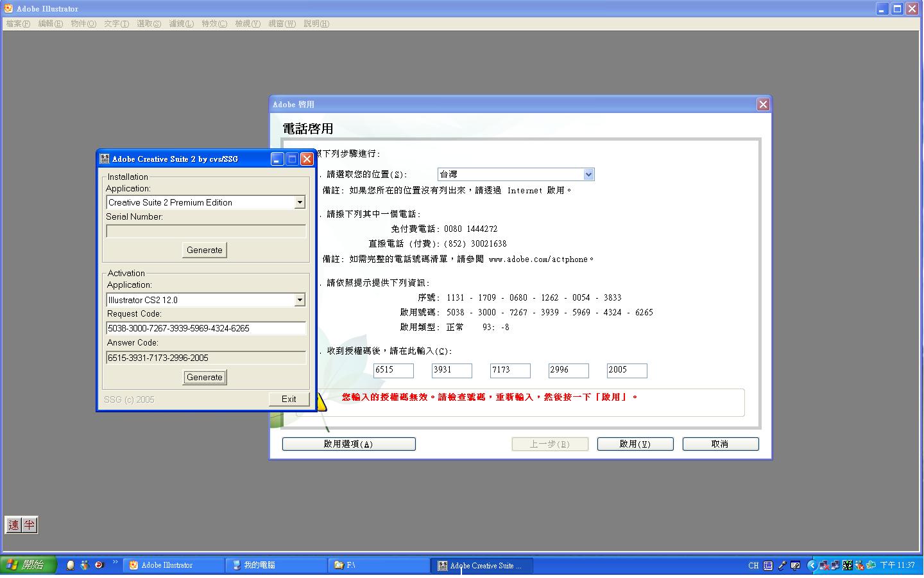The height and width of the screenshot is (578, 924).
Task: Switch to the 我的電腦 taskbar button
Action: 277,565
